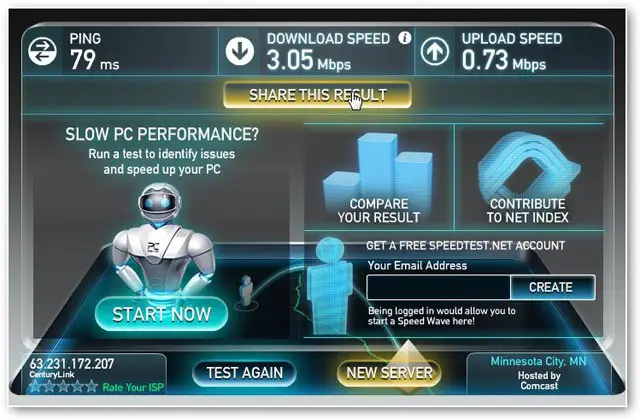Click the 63.231.172.207 IP address text
Viewport: 640px width, 420px height.
coord(72,363)
